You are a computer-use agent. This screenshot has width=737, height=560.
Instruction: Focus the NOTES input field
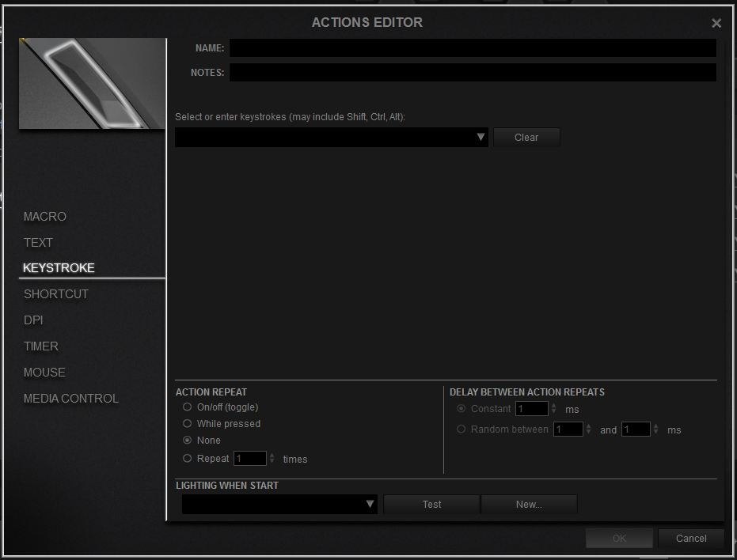pyautogui.click(x=473, y=72)
